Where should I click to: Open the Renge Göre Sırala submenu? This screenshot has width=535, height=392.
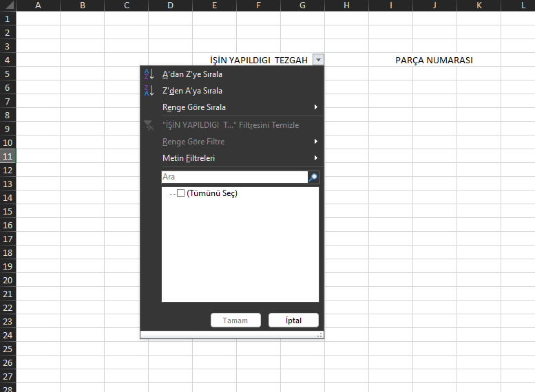coord(232,107)
